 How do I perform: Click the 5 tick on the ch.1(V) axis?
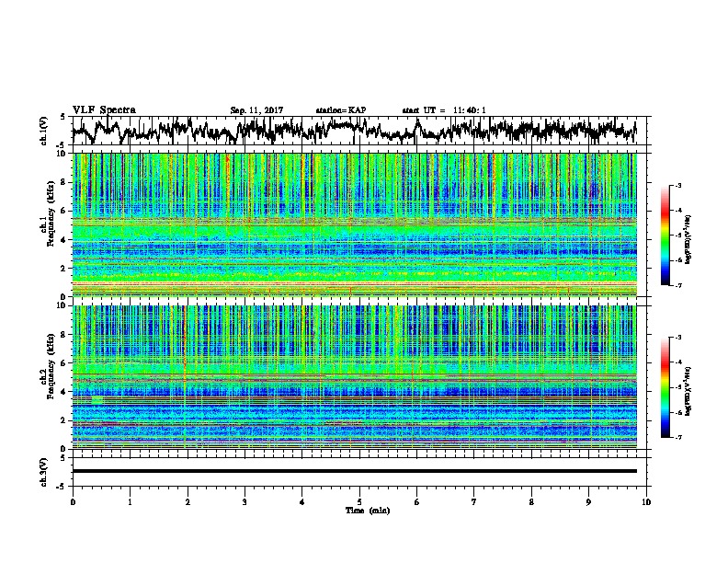coord(63,117)
